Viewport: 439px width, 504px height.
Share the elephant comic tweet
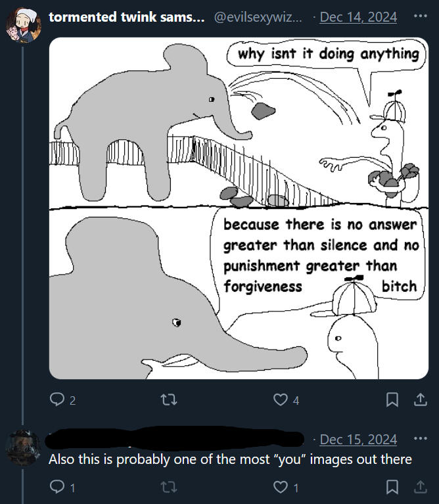[x=418, y=400]
